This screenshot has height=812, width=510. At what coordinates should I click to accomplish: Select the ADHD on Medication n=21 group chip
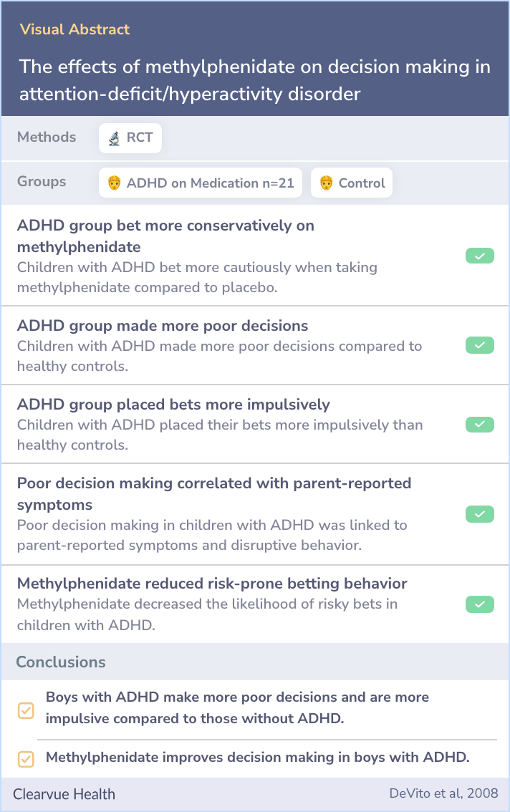(x=201, y=183)
